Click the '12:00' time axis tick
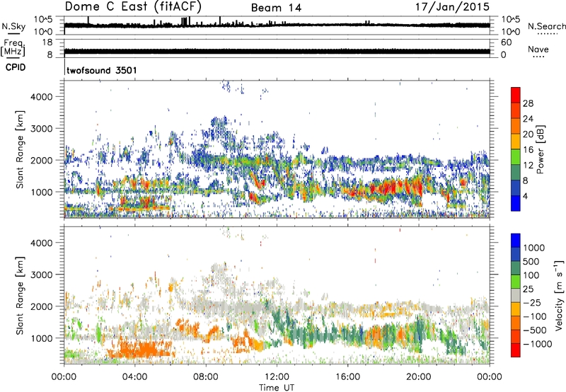566x392 pixels. pos(277,377)
